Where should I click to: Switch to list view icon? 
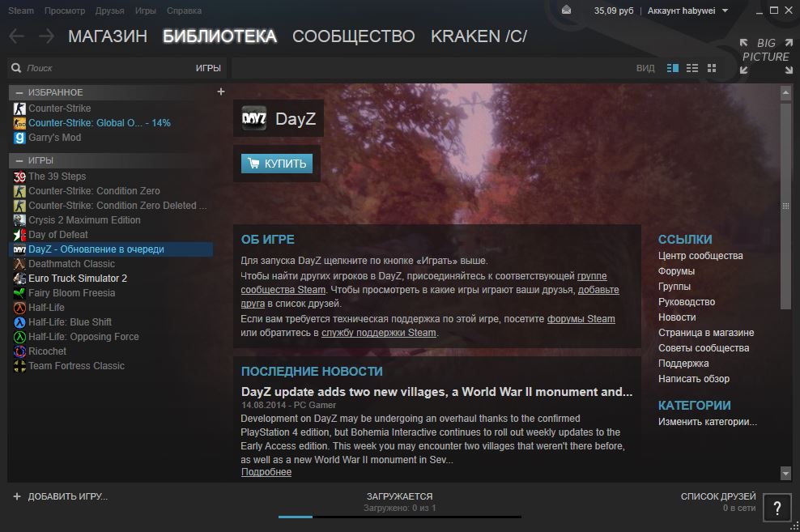(692, 68)
